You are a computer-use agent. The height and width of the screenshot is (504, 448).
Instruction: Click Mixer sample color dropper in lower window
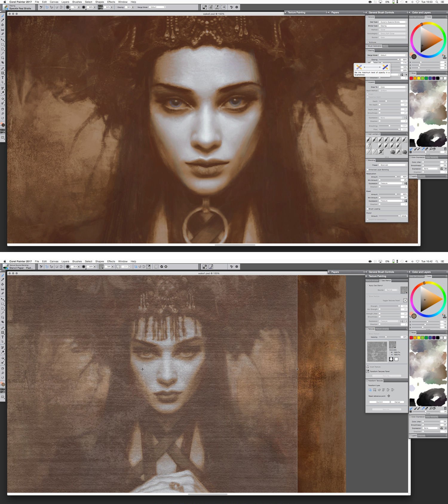423,408
